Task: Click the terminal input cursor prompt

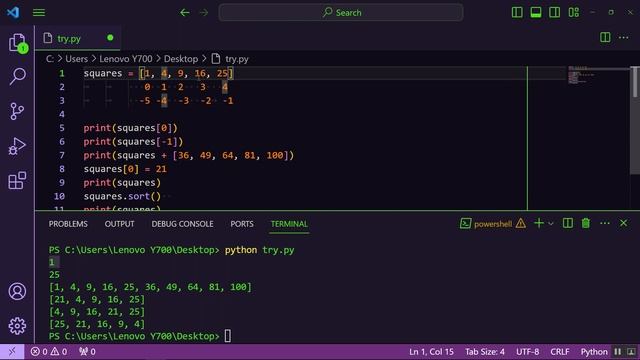Action: [x=228, y=336]
